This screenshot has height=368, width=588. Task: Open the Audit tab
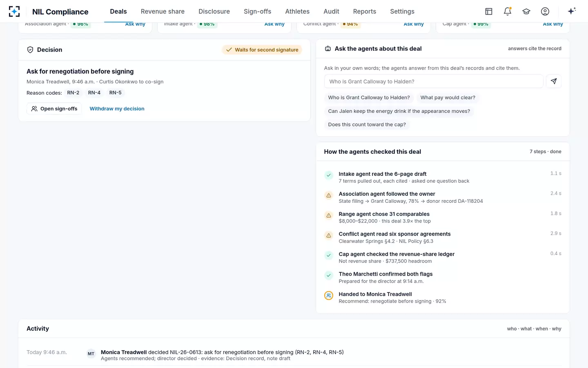point(331,11)
